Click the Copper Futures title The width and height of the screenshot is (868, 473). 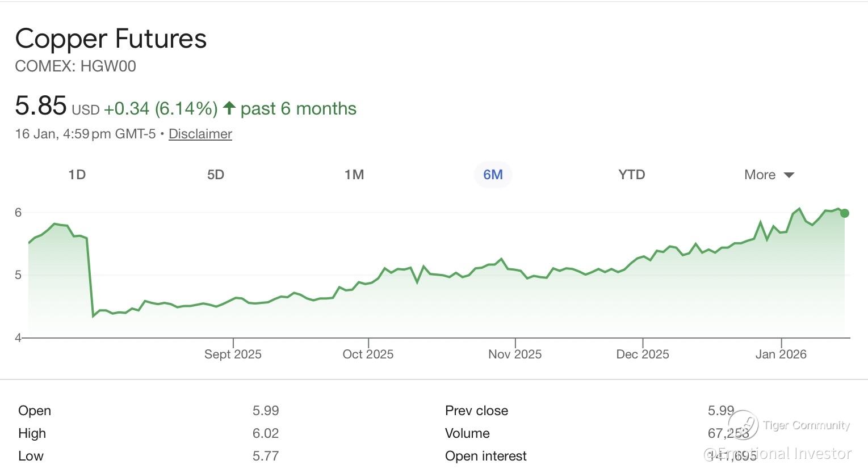[x=111, y=39]
